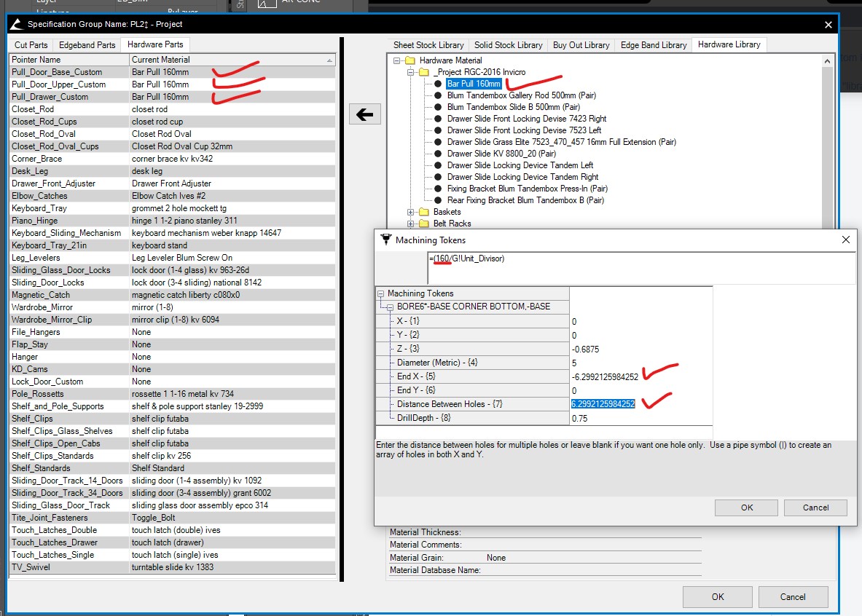This screenshot has height=616, width=862.
Task: Collapse the BORE6 BASE CORNER BOTTOM node
Action: 390,307
